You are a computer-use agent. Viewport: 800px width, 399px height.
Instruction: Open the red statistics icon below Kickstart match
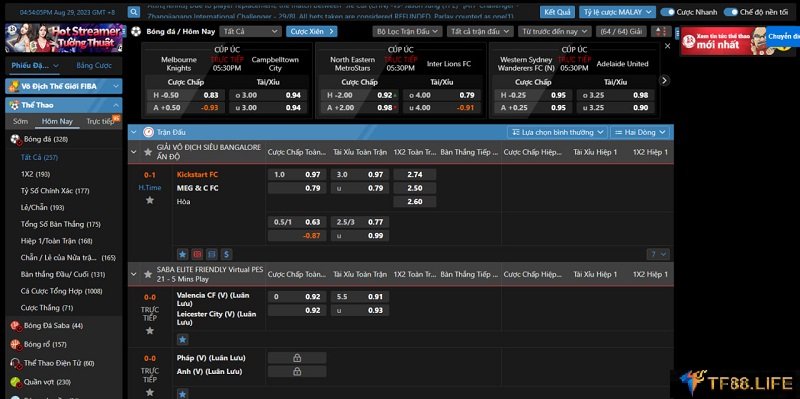pyautogui.click(x=197, y=254)
